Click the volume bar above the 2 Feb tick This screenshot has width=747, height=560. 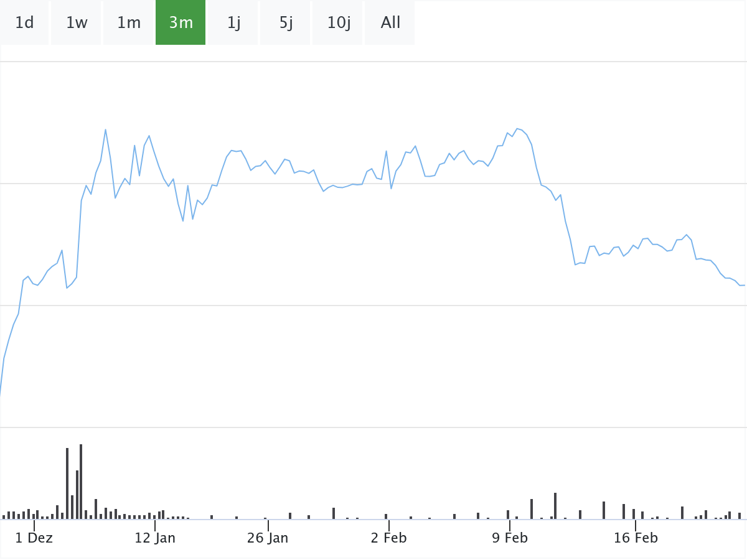(x=386, y=516)
